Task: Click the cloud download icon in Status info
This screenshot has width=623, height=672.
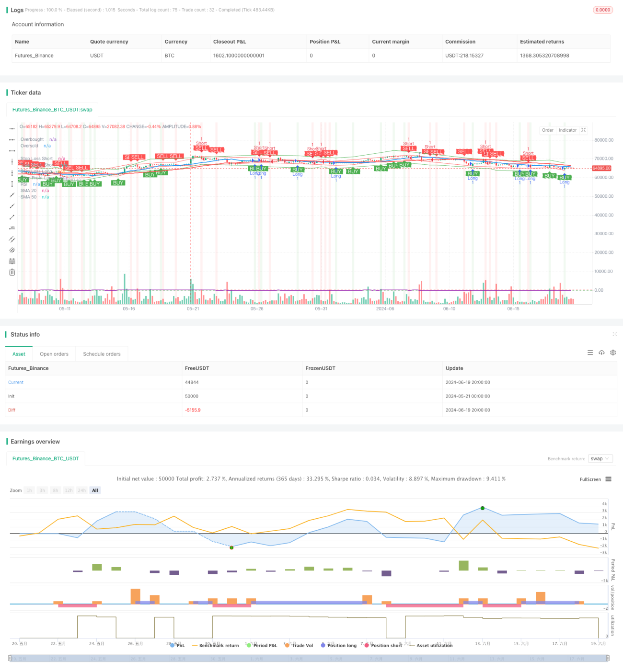Action: click(601, 353)
